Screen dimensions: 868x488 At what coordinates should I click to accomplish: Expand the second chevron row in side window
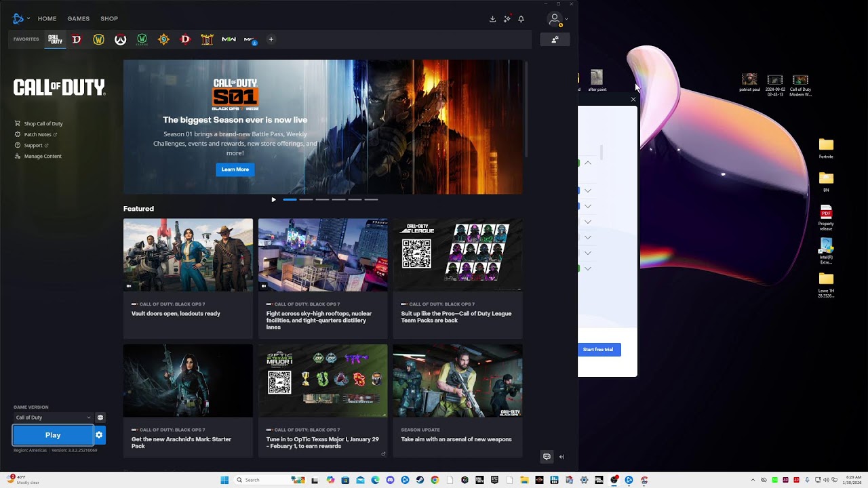tap(588, 190)
